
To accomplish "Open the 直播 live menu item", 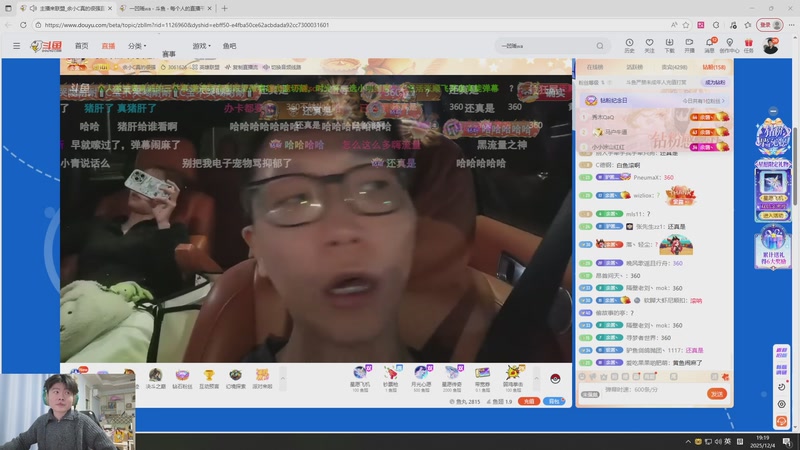I will coord(108,46).
